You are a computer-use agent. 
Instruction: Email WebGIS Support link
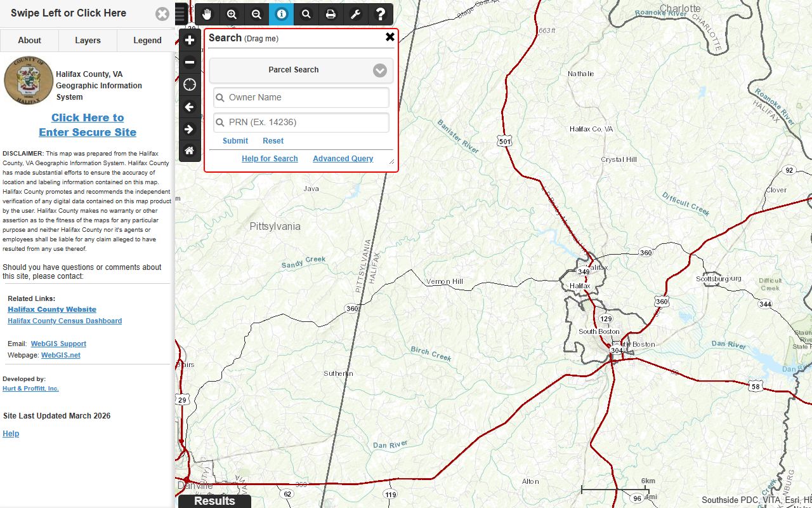(x=58, y=344)
